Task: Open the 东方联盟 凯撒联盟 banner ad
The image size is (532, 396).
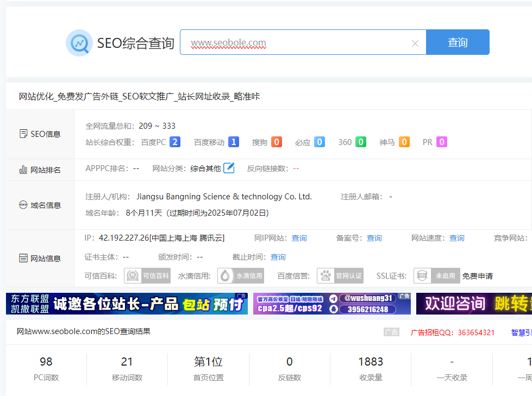Action: point(127,304)
